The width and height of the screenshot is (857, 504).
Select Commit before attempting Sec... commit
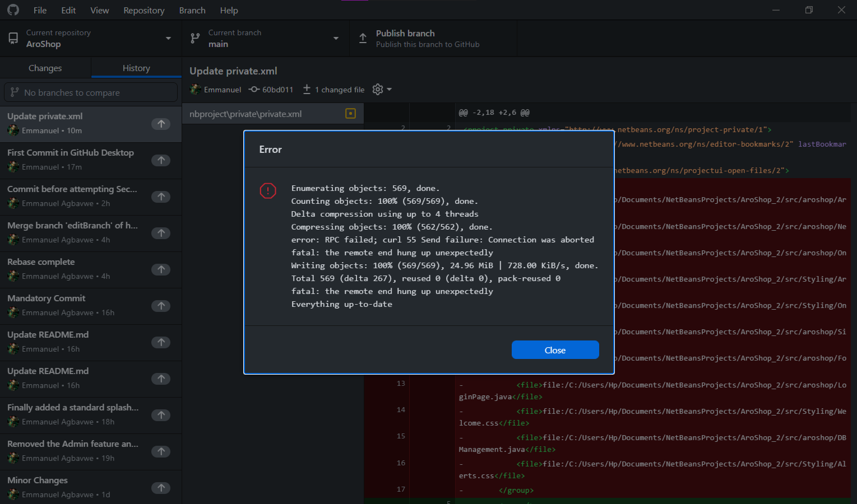[x=91, y=197]
